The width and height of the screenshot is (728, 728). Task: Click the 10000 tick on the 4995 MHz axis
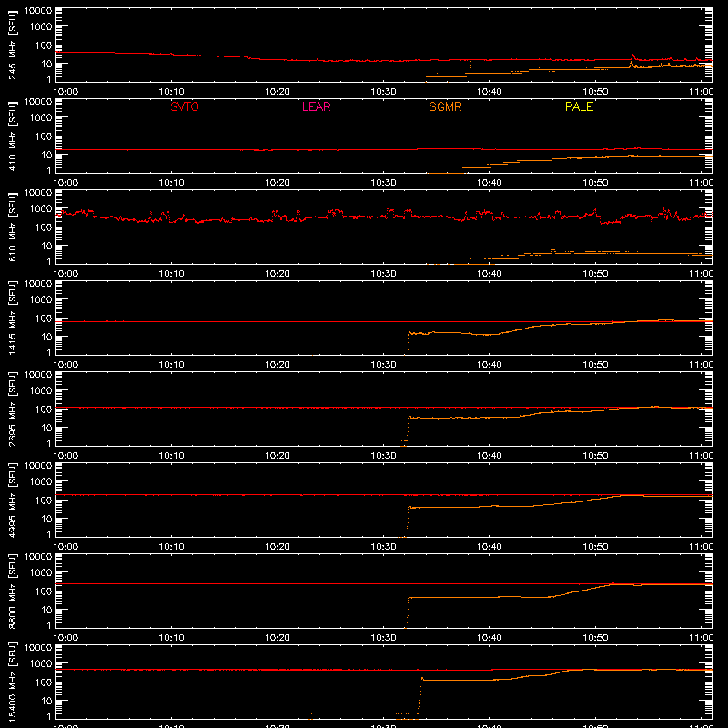pyautogui.click(x=38, y=466)
